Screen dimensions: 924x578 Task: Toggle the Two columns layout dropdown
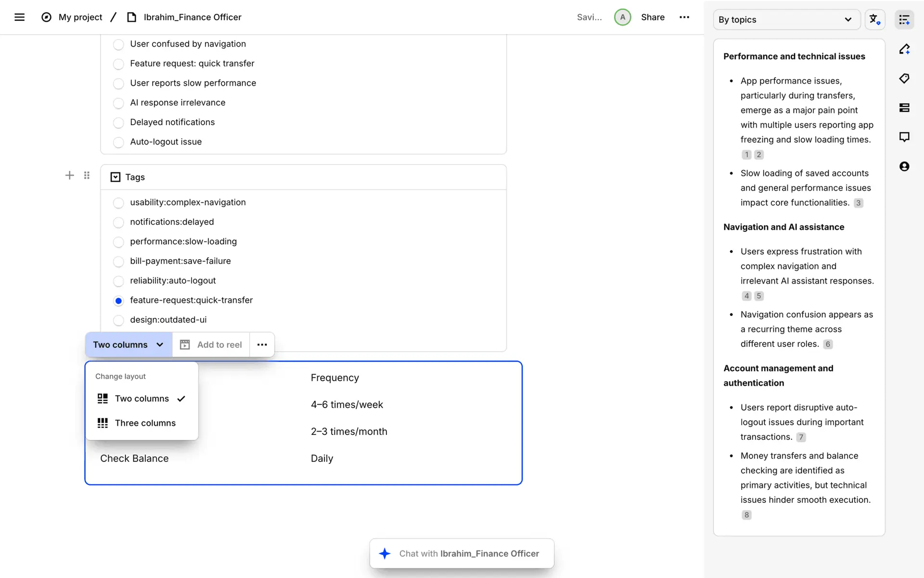point(128,345)
